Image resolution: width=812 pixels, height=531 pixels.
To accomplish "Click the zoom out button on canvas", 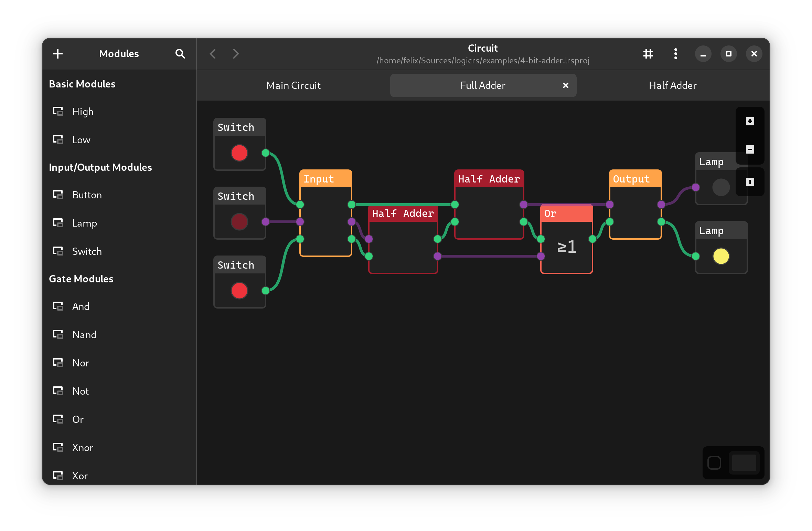I will coord(749,150).
